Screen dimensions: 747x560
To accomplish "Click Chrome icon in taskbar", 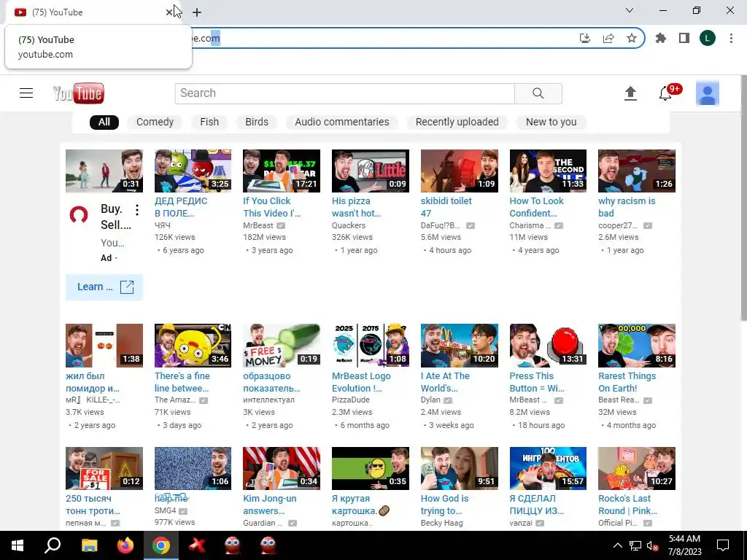I will click(161, 545).
